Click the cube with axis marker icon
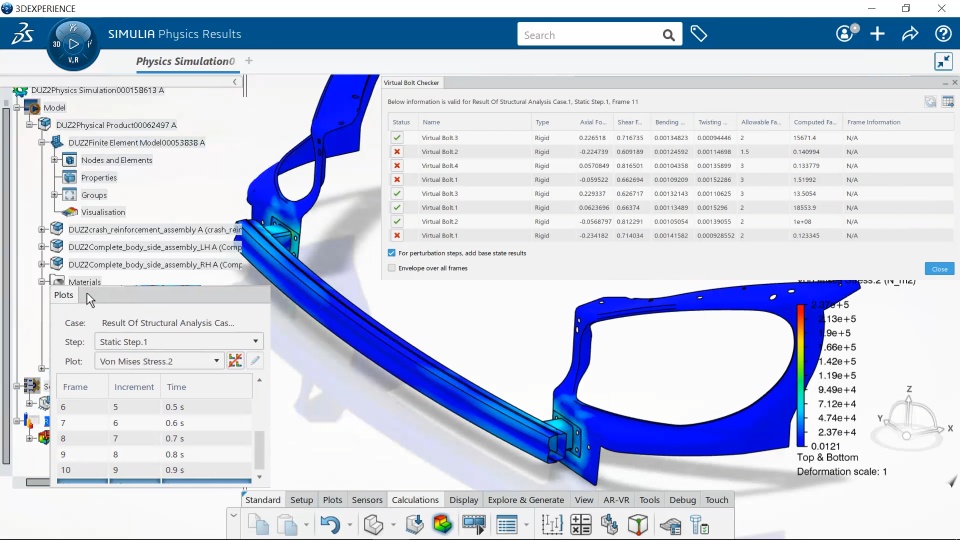This screenshot has width=960, height=540. (x=638, y=525)
